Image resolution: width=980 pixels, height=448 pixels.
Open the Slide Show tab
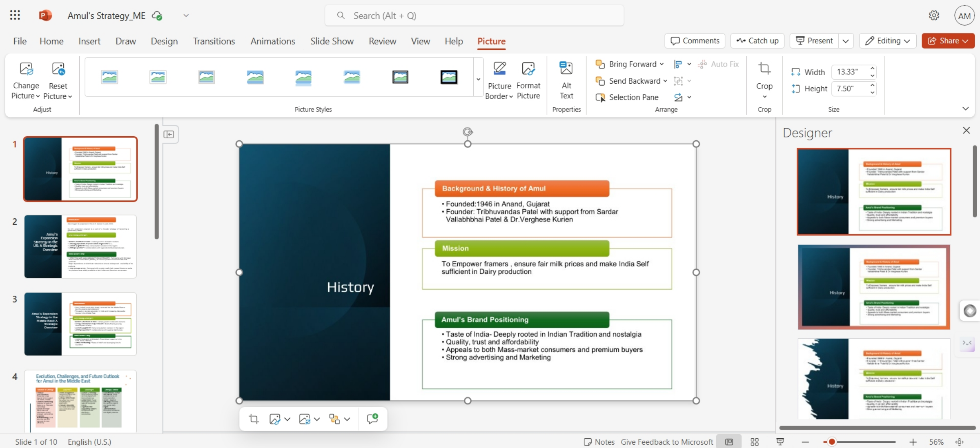[x=332, y=41]
